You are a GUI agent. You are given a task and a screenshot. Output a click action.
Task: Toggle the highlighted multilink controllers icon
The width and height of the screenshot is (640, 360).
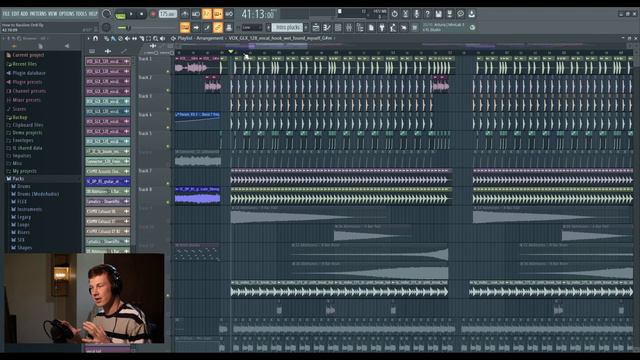click(218, 27)
